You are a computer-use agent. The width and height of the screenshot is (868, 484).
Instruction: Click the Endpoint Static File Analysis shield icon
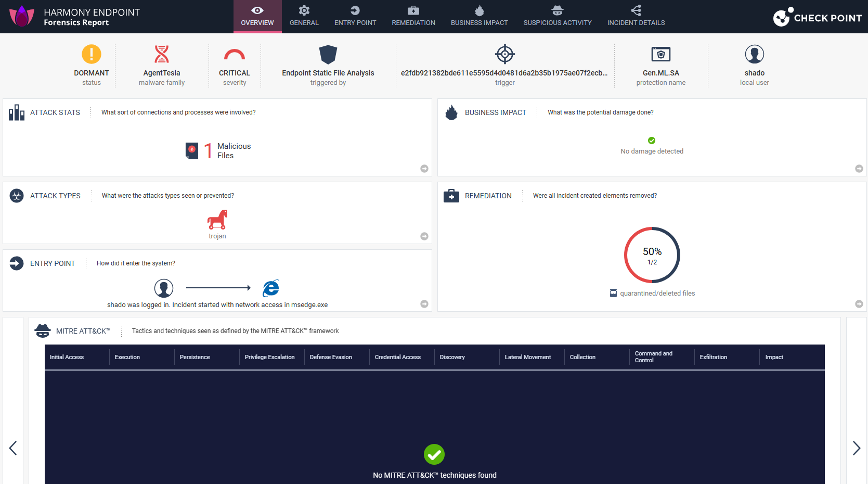click(328, 54)
